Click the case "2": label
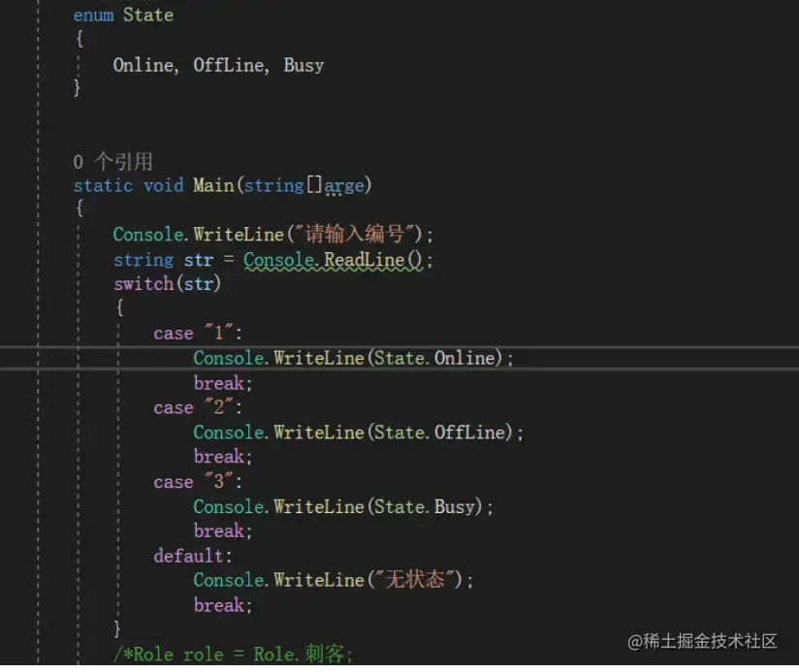This screenshot has height=672, width=799. coord(198,407)
